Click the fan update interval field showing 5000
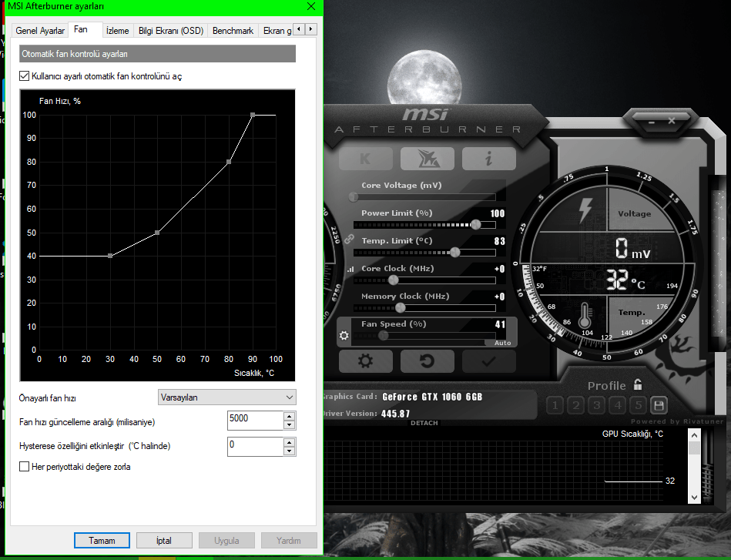This screenshot has height=560, width=731. (255, 420)
